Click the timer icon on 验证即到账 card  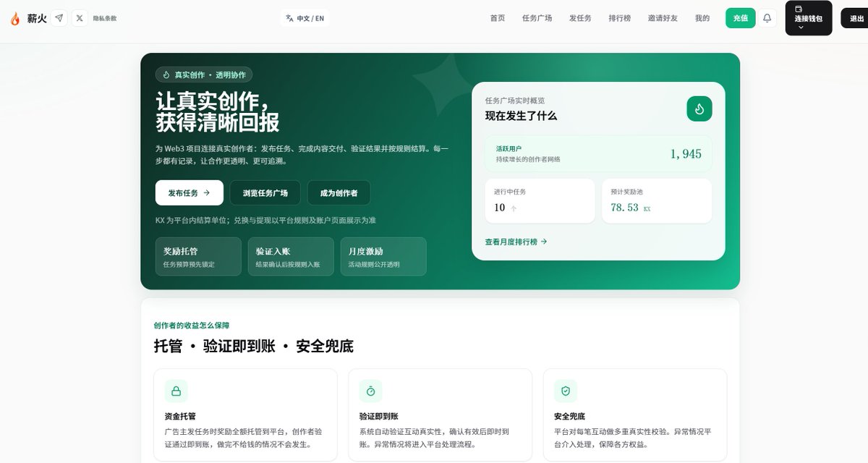click(370, 391)
